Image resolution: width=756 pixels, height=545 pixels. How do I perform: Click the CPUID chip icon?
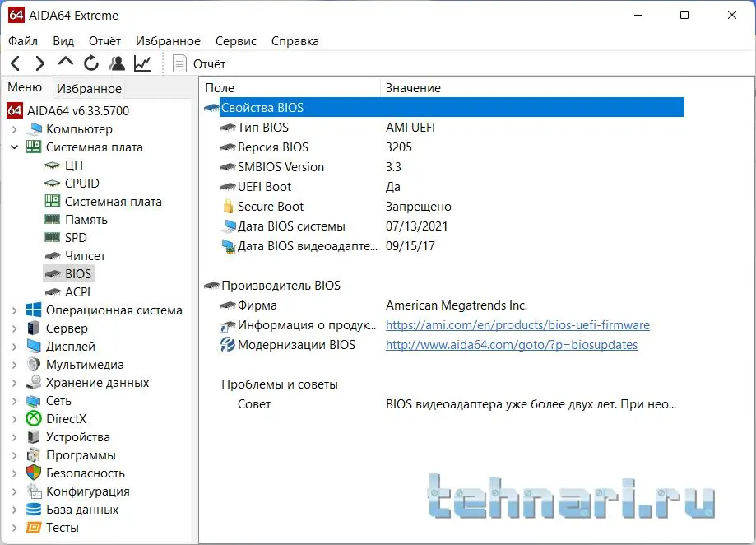tap(52, 184)
